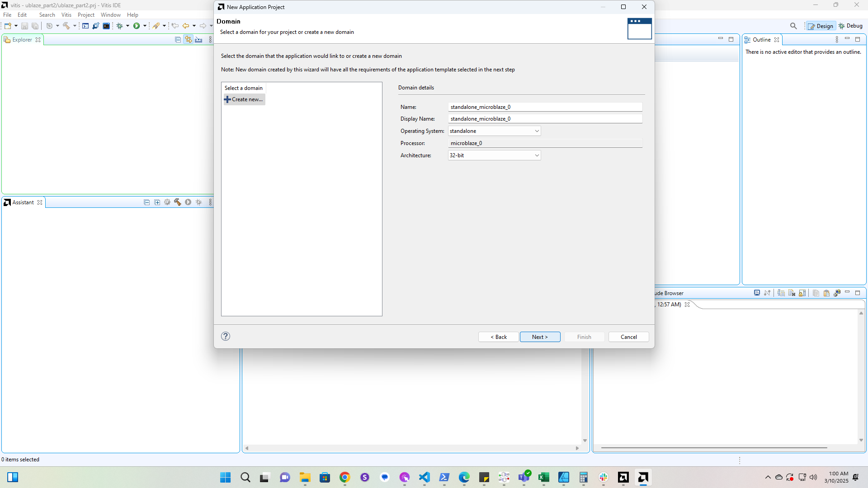Click the Debug bug toolbar icon
This screenshot has width=868, height=488.
pyautogui.click(x=119, y=26)
